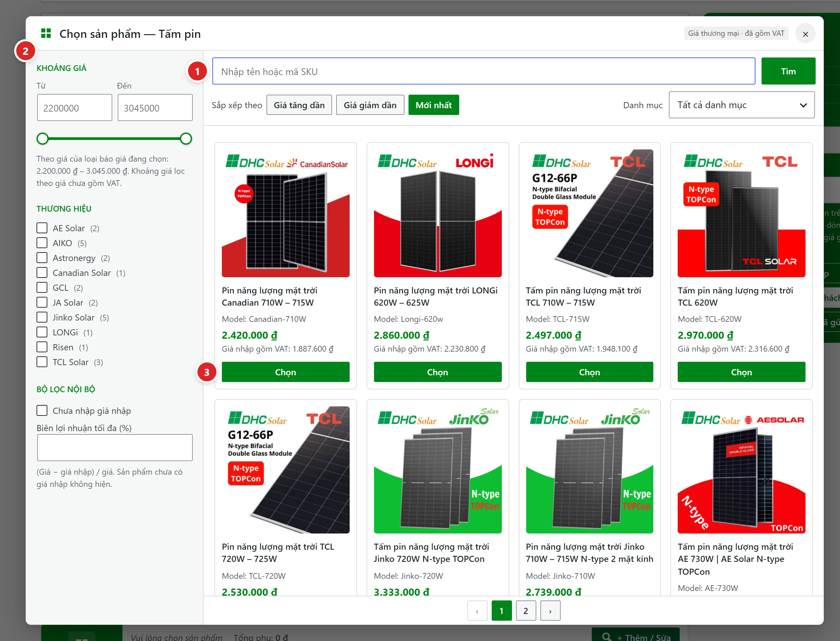Click the Biên lợi nhuận tối đa field
Viewport: 840px width, 641px height.
115,448
